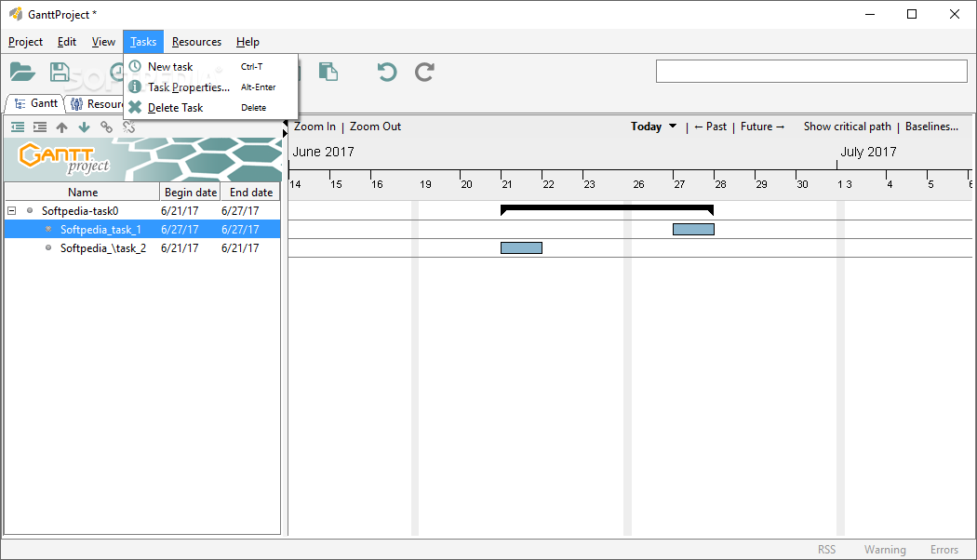Click the June 2017 timeline label

324,152
